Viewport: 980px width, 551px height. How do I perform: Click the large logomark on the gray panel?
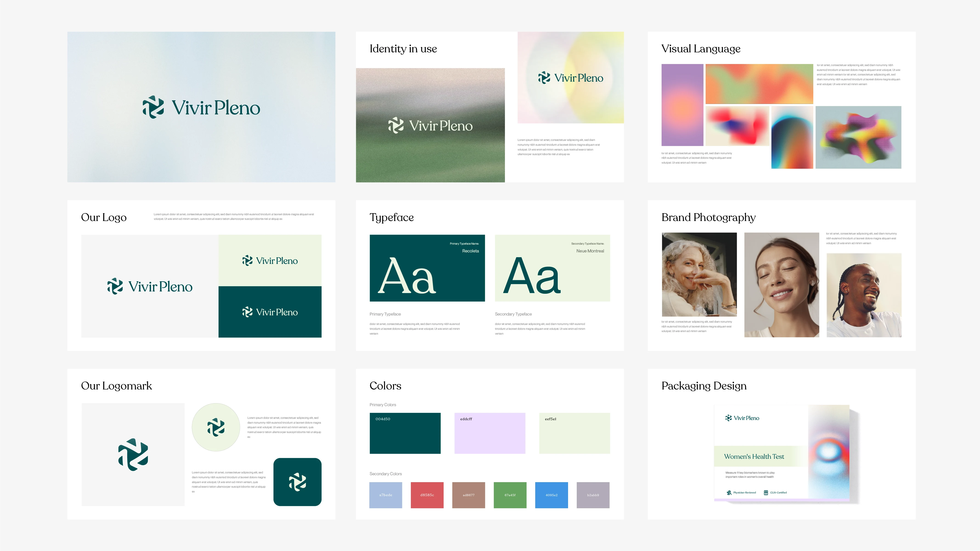click(x=133, y=454)
